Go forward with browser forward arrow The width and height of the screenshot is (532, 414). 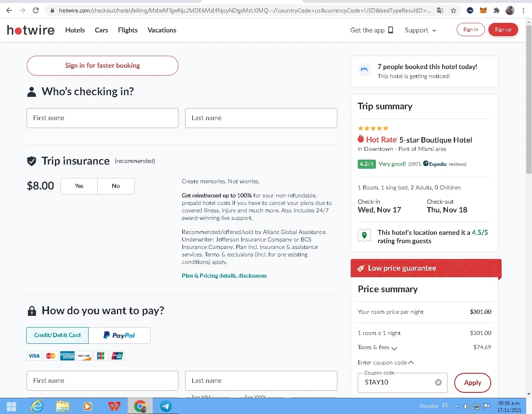[22, 10]
